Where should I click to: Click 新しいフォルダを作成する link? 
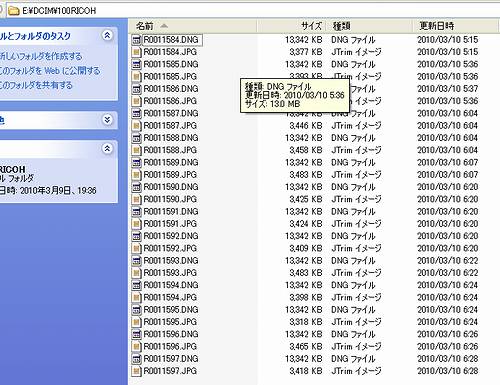41,56
